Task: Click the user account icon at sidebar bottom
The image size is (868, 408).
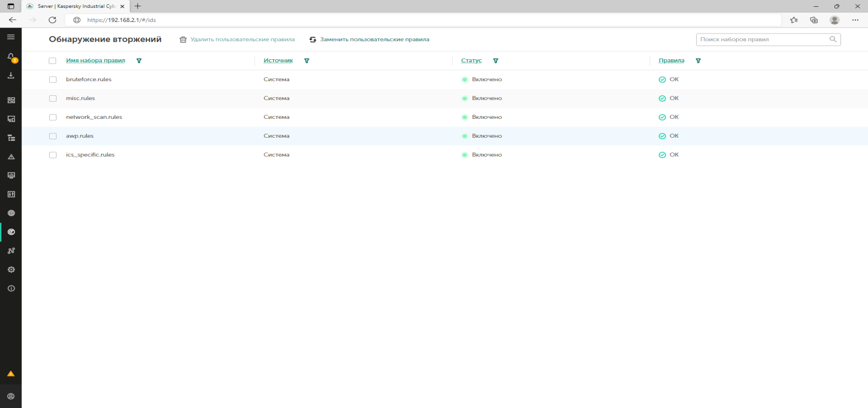Action: pos(11,396)
